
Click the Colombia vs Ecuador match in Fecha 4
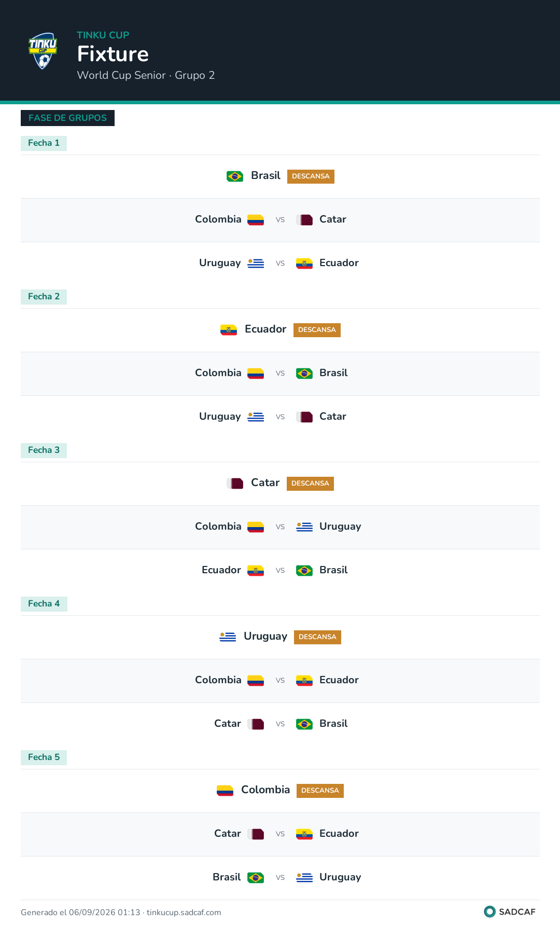280,681
